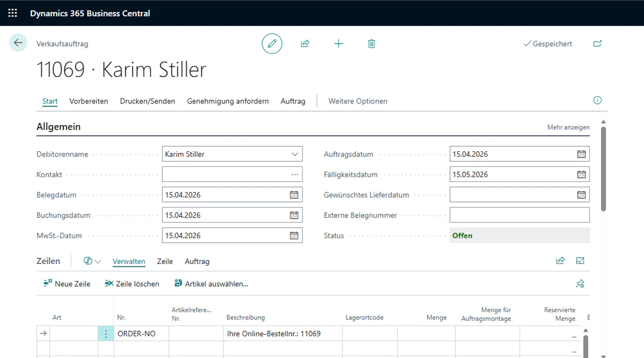Open Genehmigung anfordern menu

coord(228,101)
